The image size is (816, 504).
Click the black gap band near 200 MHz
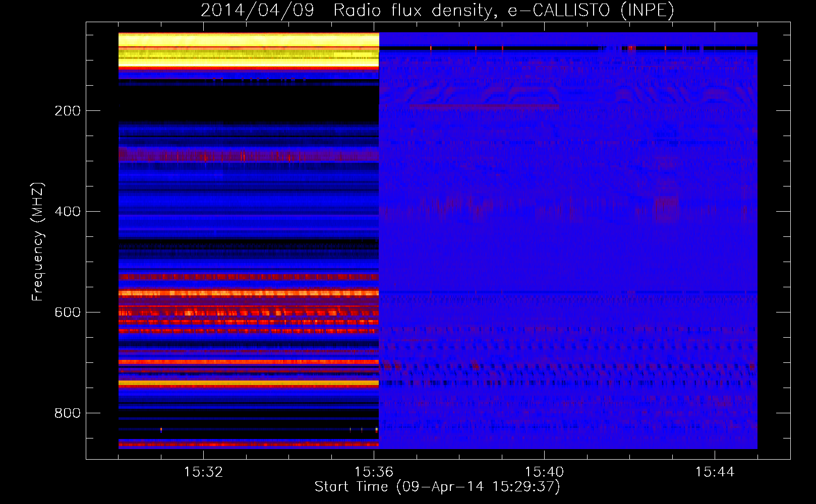click(x=249, y=104)
